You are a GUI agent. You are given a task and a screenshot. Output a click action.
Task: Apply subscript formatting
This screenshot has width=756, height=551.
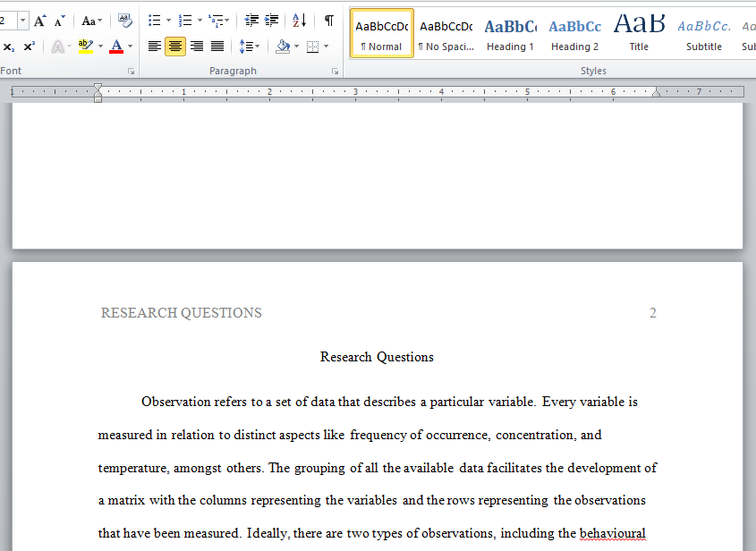pyautogui.click(x=9, y=47)
